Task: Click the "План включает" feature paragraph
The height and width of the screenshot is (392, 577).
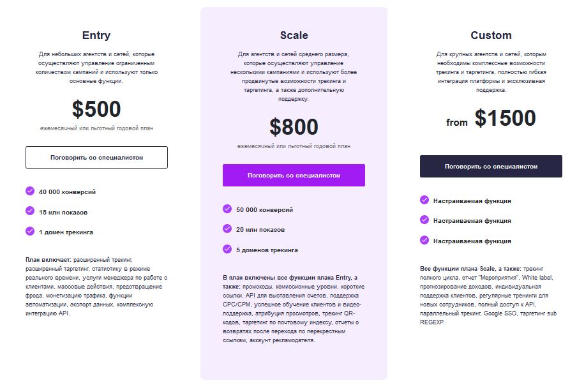Action: tap(96, 287)
